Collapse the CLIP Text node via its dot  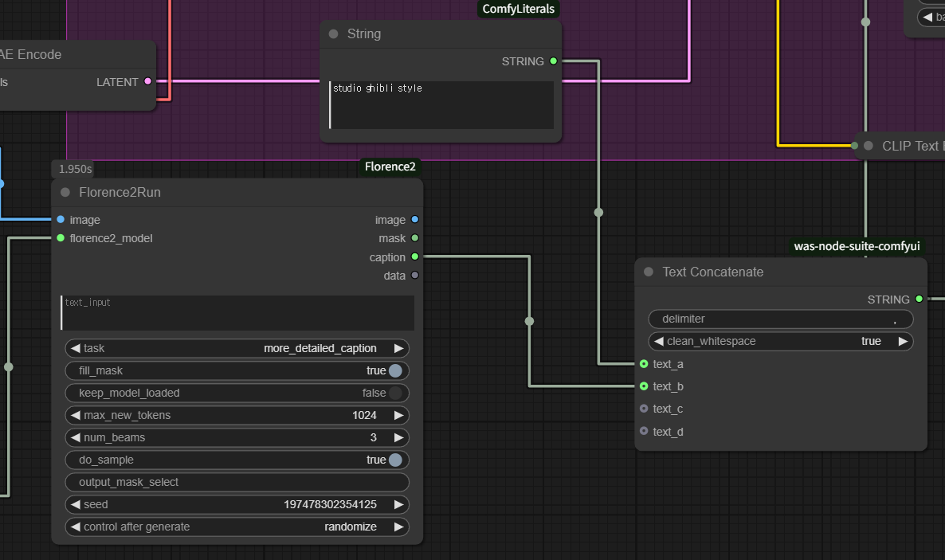[x=869, y=145]
